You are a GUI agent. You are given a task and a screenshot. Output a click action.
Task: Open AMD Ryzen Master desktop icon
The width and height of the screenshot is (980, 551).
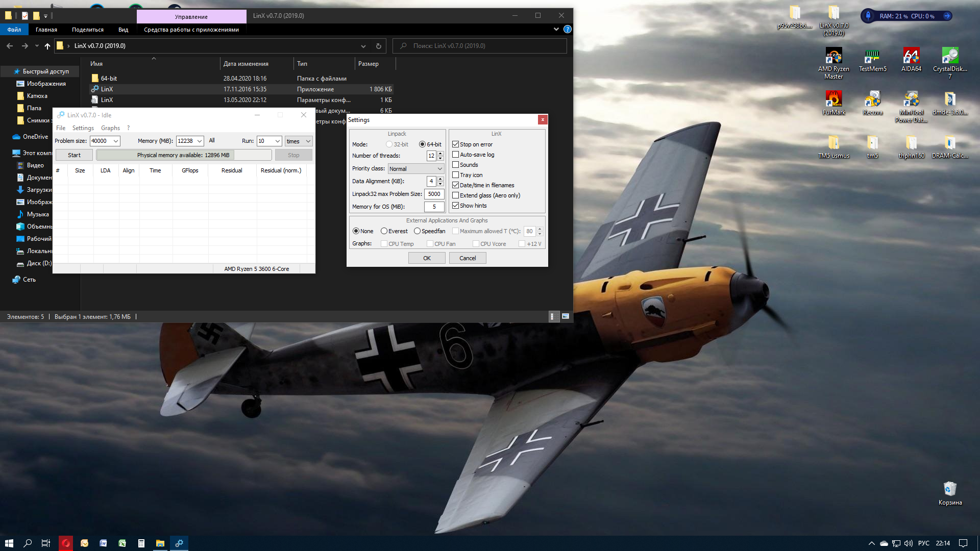[x=834, y=56]
